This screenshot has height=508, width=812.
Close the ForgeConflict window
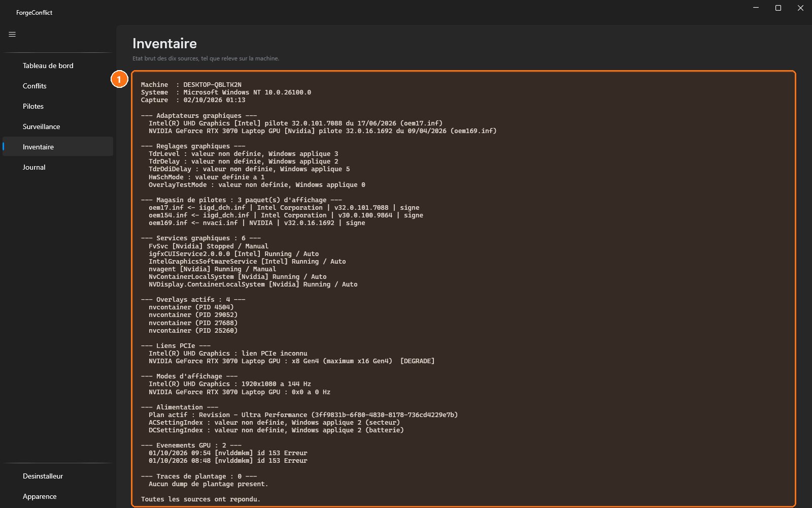click(800, 8)
